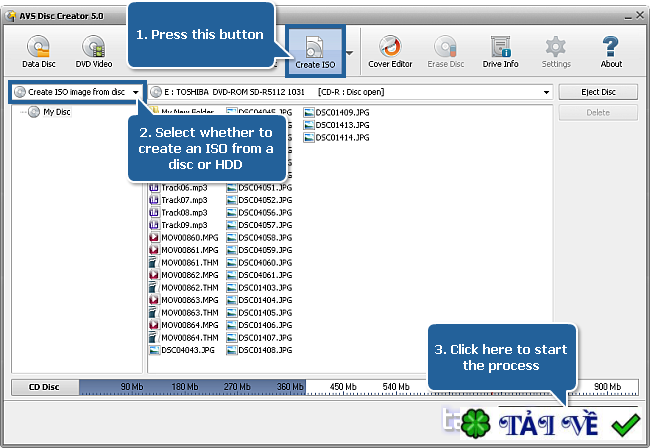This screenshot has width=650, height=448.
Task: Select the image DSC04060.JPG
Action: click(x=260, y=262)
